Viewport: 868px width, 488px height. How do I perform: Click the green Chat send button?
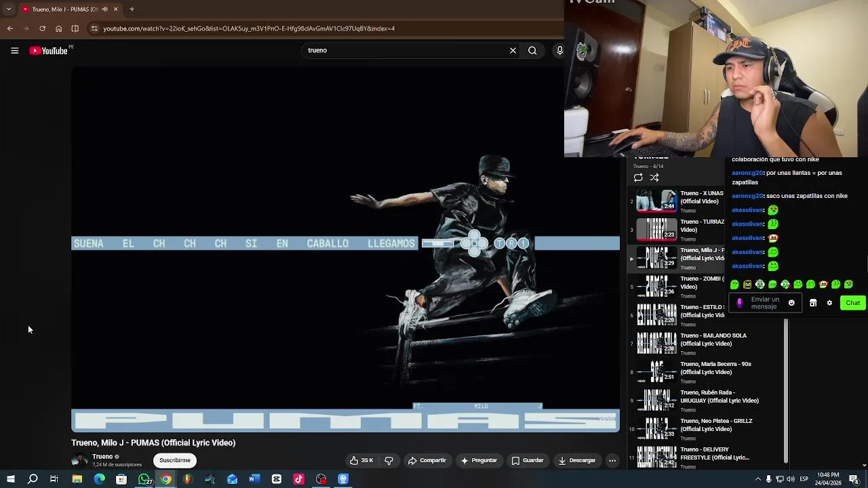pos(852,303)
